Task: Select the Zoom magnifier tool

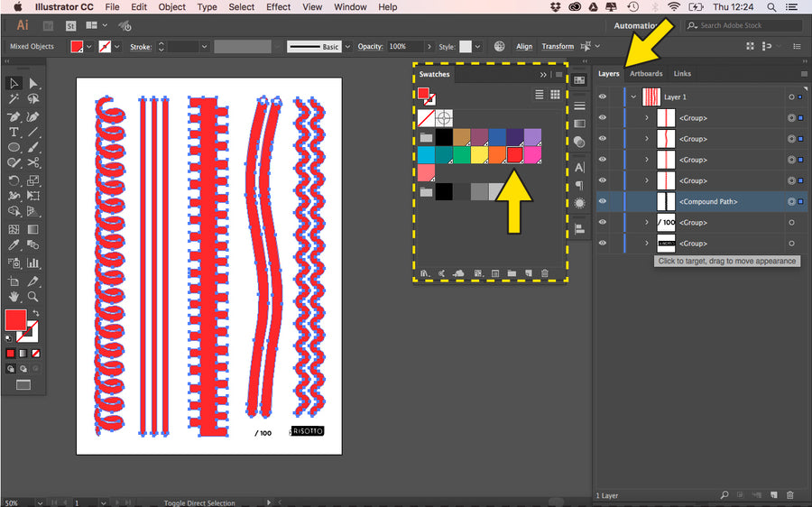Action: 32,295
